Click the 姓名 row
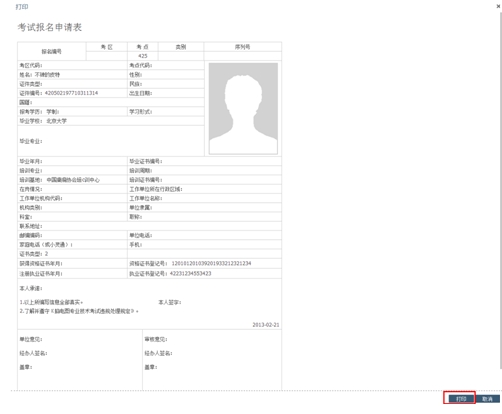This screenshot has height=414, width=502. click(72, 75)
